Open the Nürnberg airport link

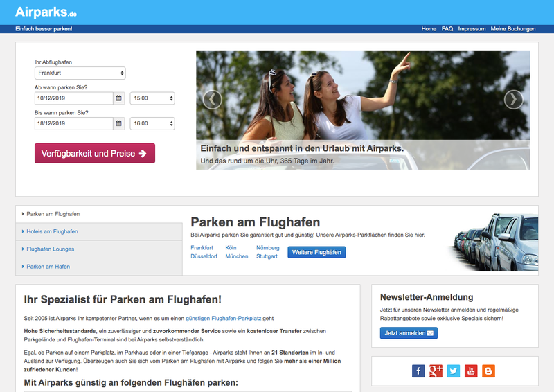click(x=268, y=248)
